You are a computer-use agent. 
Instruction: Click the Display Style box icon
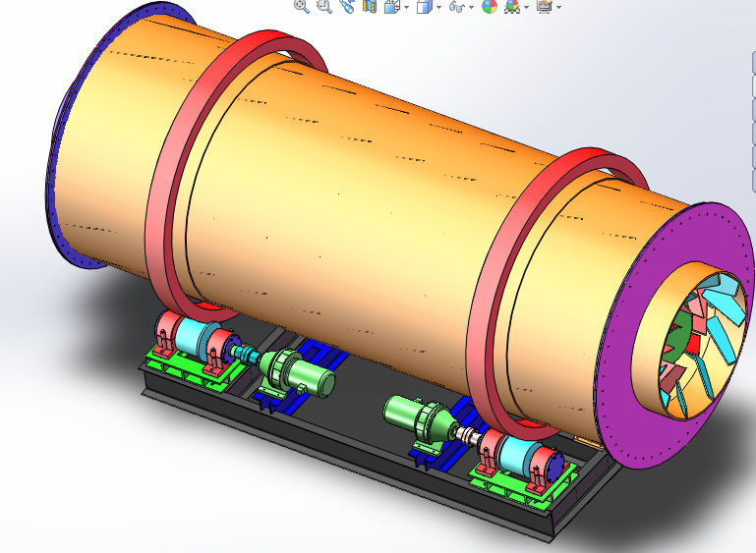[x=425, y=7]
